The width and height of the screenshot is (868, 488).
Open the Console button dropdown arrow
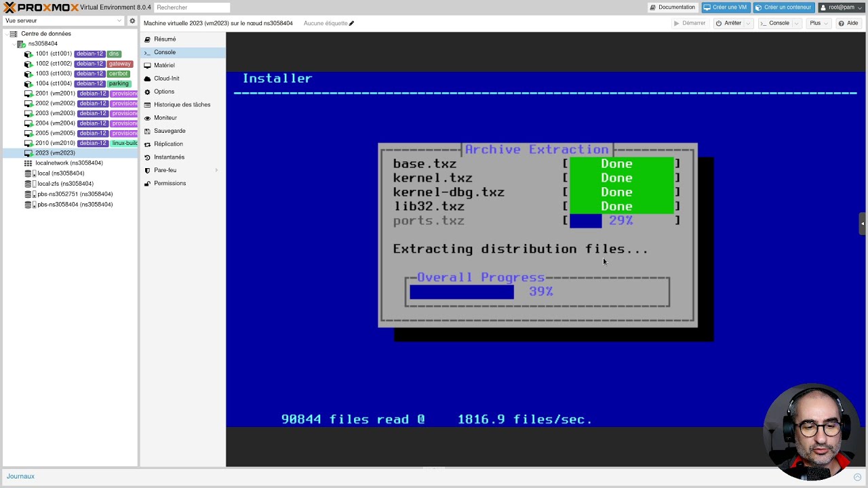pos(795,23)
